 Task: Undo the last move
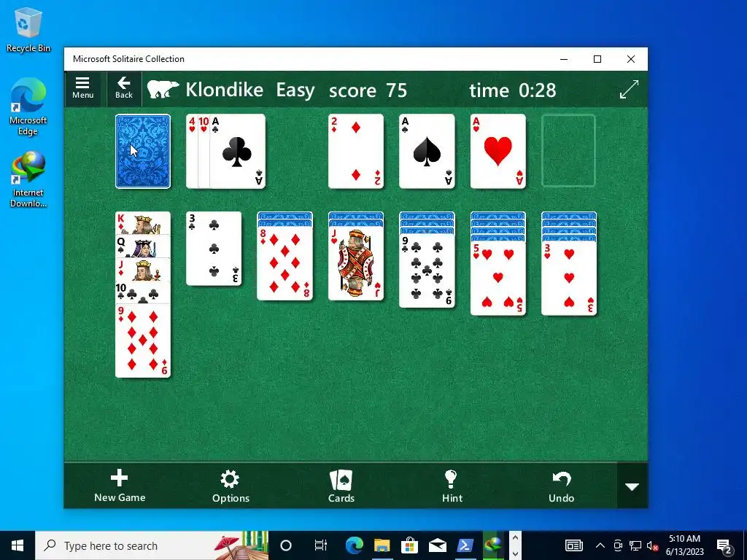click(561, 486)
